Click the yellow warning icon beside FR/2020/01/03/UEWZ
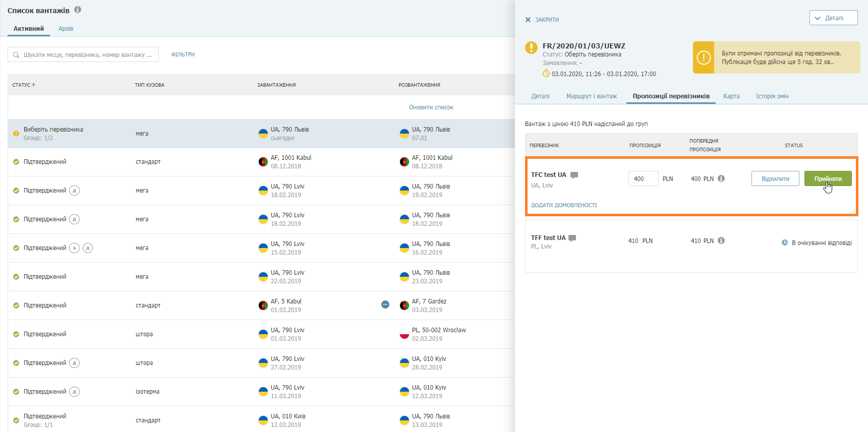Viewport: 868px width, 432px height. point(531,47)
